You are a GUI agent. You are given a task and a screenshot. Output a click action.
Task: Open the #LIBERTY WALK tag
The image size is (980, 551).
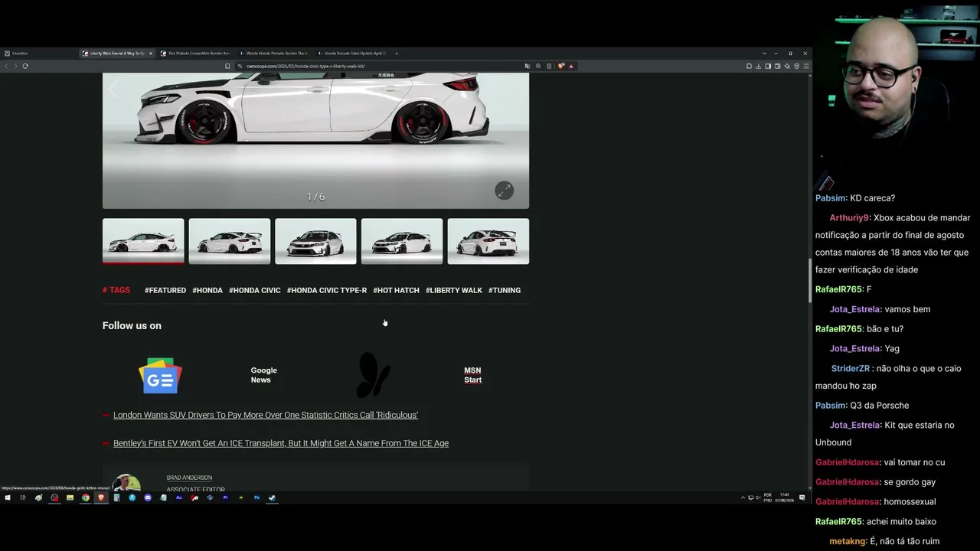[454, 290]
